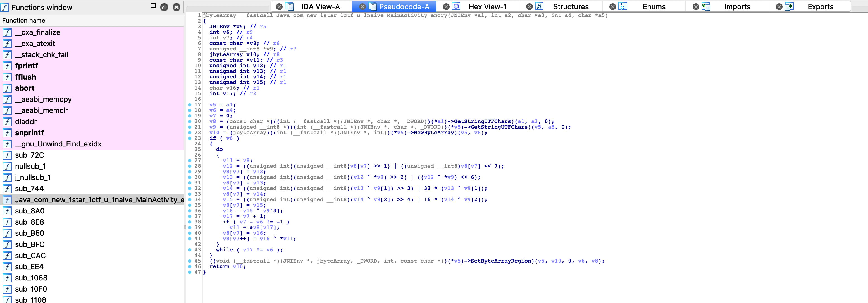Click the Imports tab icon
This screenshot has width=868, height=303.
(706, 6)
